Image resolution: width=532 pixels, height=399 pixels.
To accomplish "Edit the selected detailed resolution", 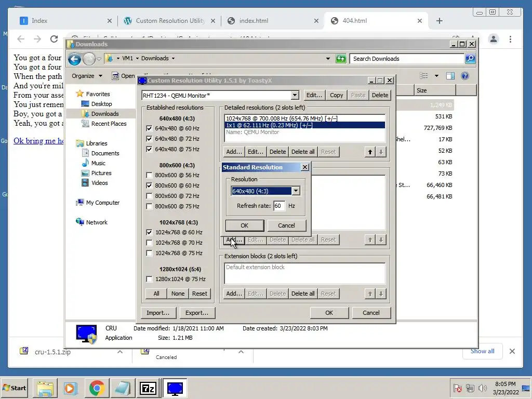I will (256, 152).
